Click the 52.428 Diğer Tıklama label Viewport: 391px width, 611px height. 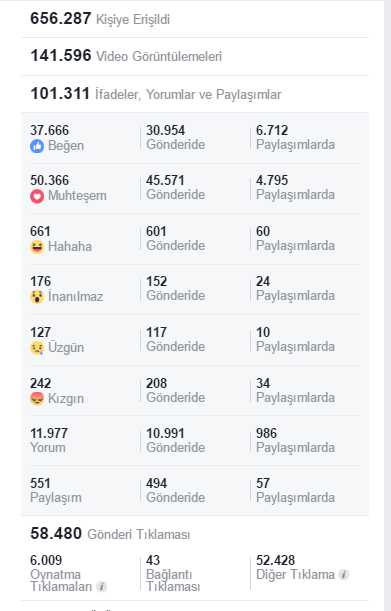(295, 567)
